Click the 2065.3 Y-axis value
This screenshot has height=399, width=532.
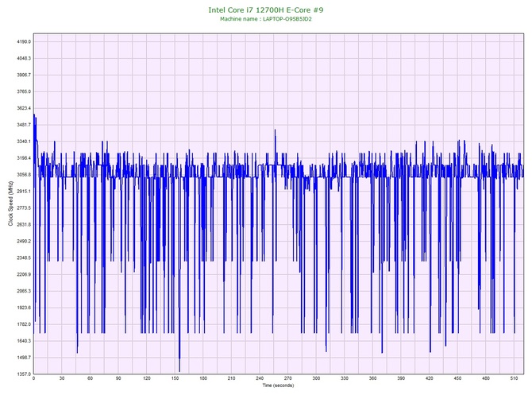pyautogui.click(x=24, y=291)
